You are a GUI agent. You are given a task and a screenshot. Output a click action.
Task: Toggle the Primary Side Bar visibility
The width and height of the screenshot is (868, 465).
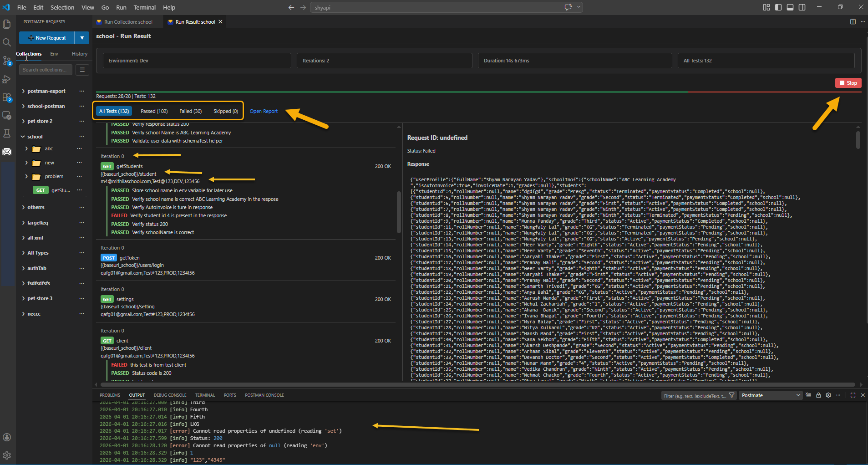(x=778, y=7)
